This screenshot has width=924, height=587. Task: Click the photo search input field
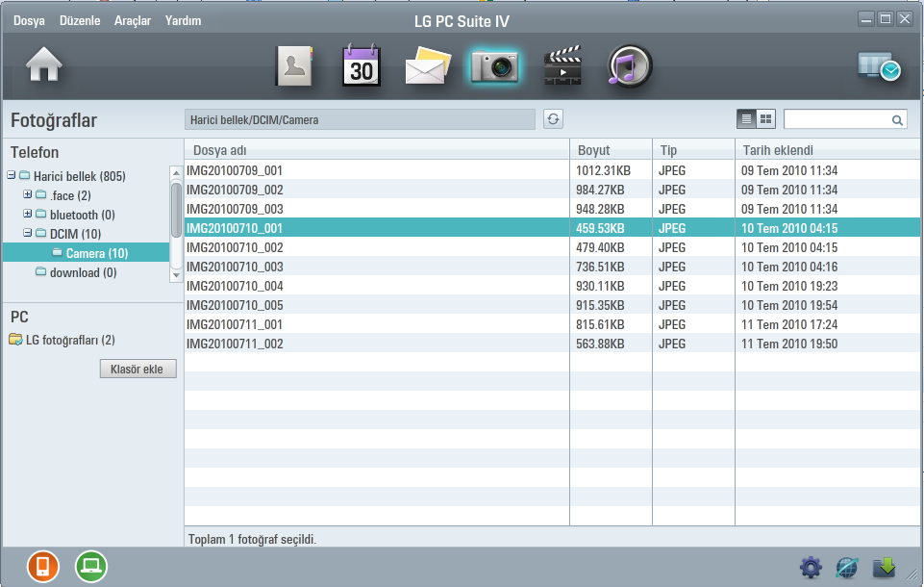tap(837, 119)
